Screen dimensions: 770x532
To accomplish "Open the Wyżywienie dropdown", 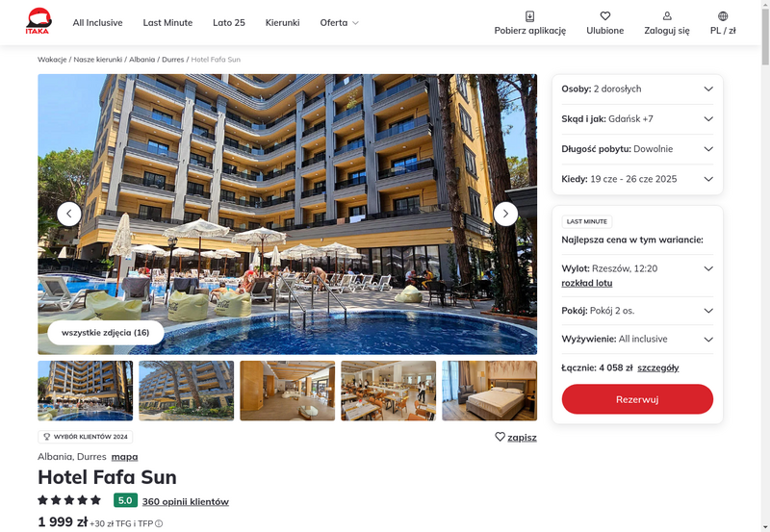I will 637,340.
